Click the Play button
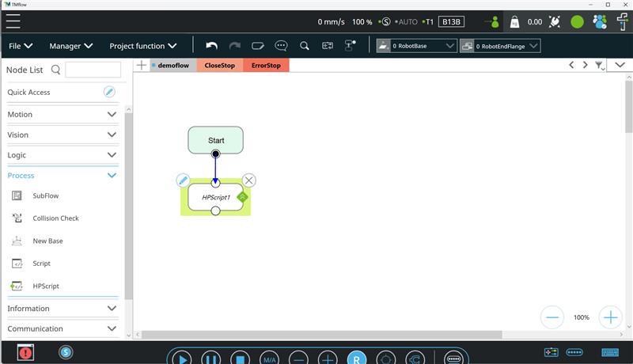This screenshot has width=633, height=364. point(182,358)
